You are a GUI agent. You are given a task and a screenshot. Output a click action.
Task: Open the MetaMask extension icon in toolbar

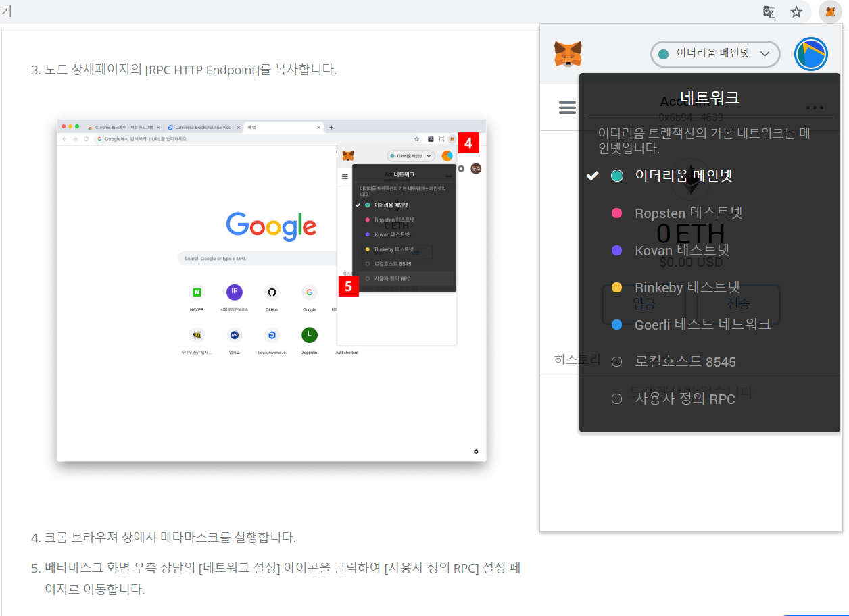point(830,11)
